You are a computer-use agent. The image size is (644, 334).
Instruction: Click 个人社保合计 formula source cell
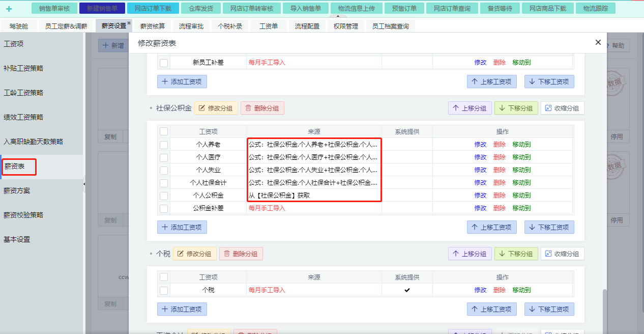tap(314, 183)
